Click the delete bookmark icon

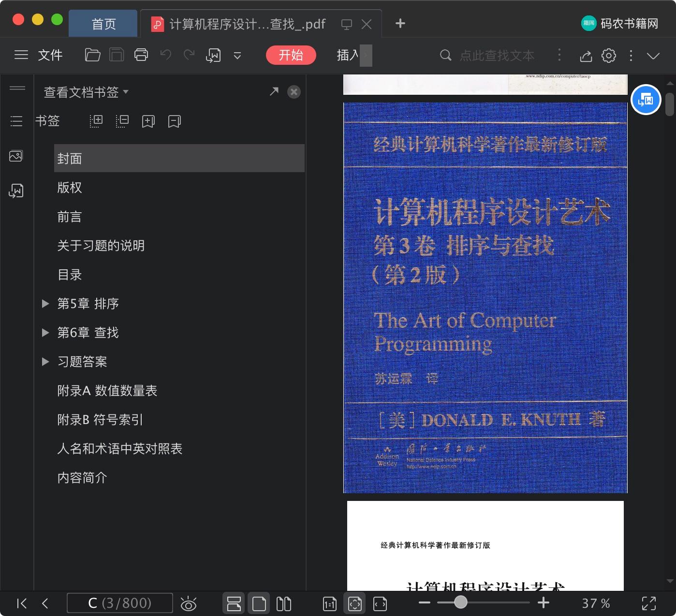[x=175, y=121]
